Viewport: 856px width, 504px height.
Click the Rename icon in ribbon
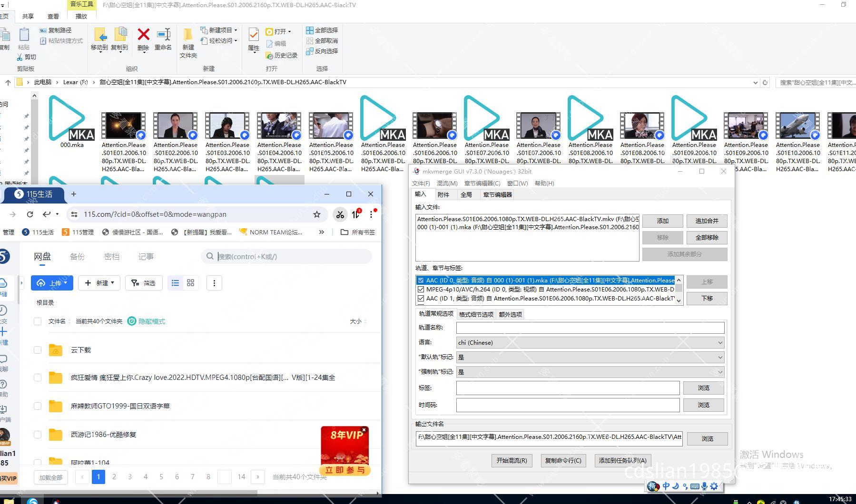pos(163,36)
